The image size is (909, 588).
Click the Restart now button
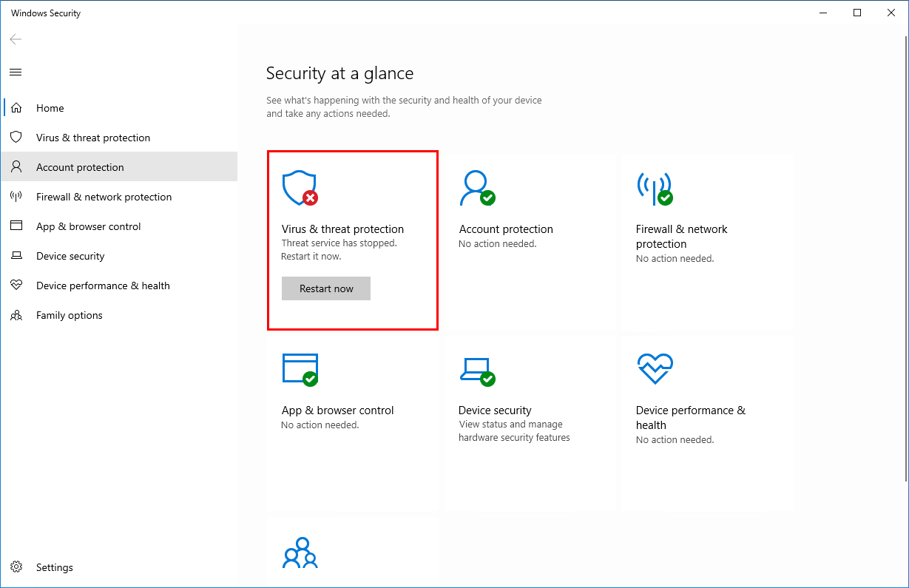325,288
